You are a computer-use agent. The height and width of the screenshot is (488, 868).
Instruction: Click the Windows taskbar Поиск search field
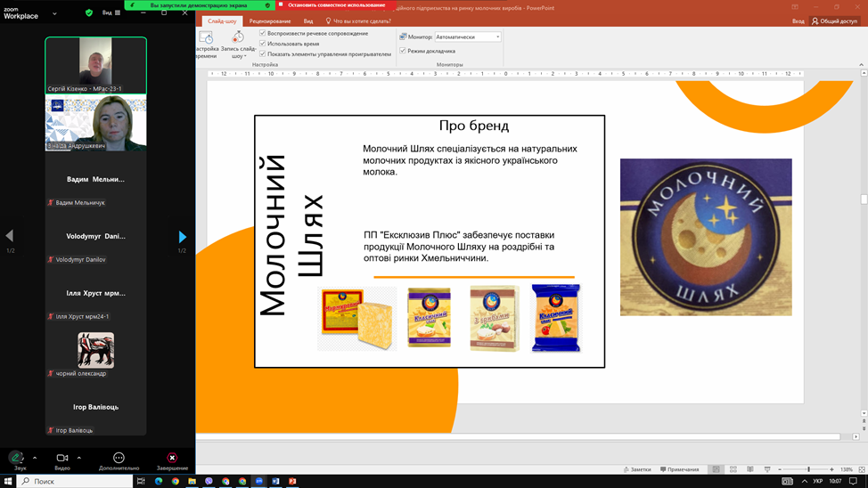click(75, 481)
